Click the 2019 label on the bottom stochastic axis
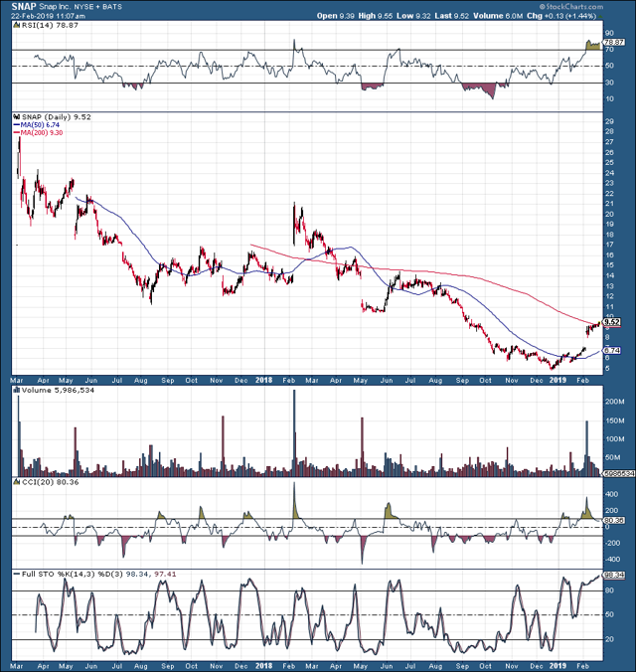The width and height of the screenshot is (636, 672). tap(557, 666)
